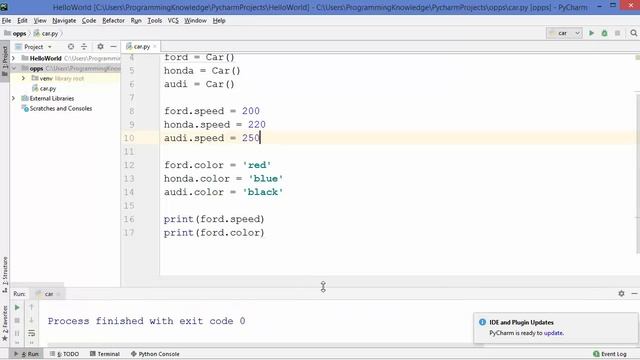Click the pause output icon in Run panel
The image size is (640, 360).
(17, 333)
